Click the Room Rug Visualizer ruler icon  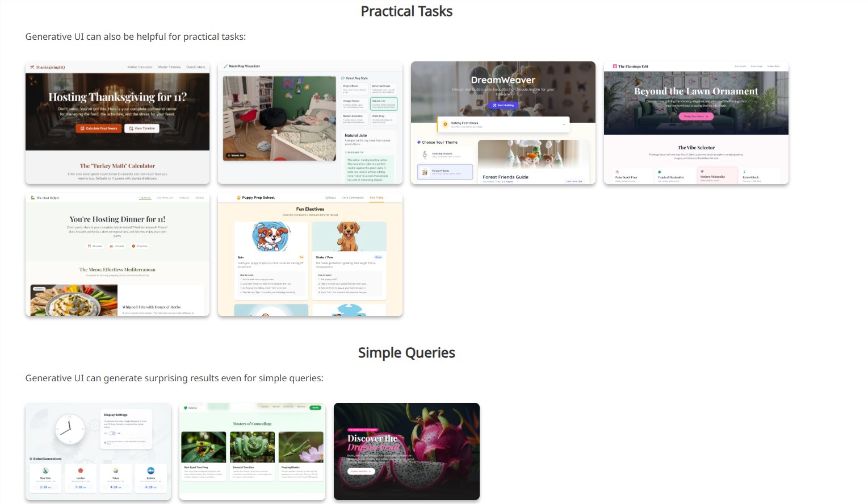coord(225,66)
